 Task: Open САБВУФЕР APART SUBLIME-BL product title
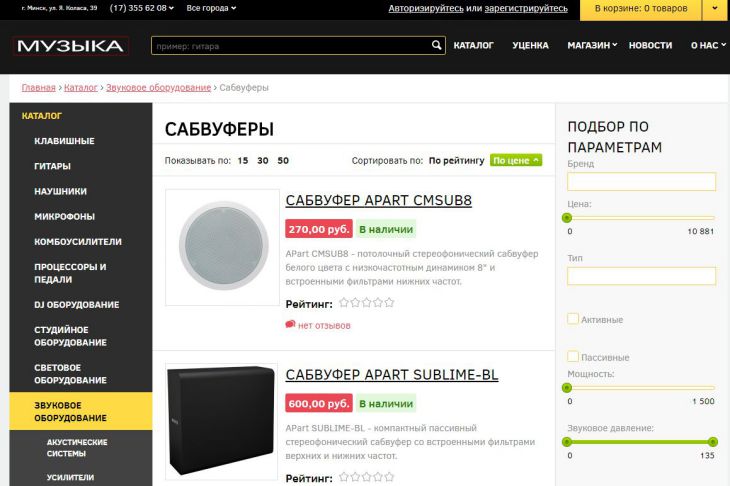point(392,374)
